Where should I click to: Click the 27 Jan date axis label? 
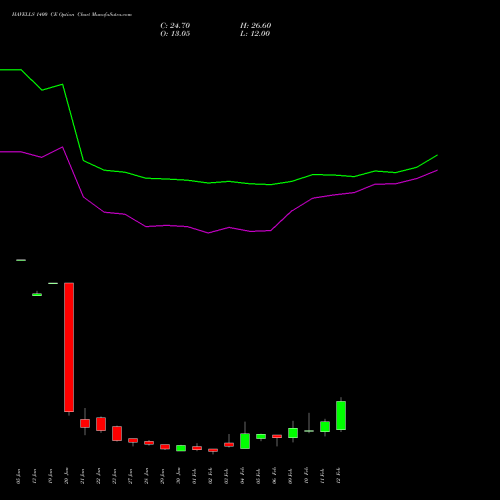click(131, 476)
